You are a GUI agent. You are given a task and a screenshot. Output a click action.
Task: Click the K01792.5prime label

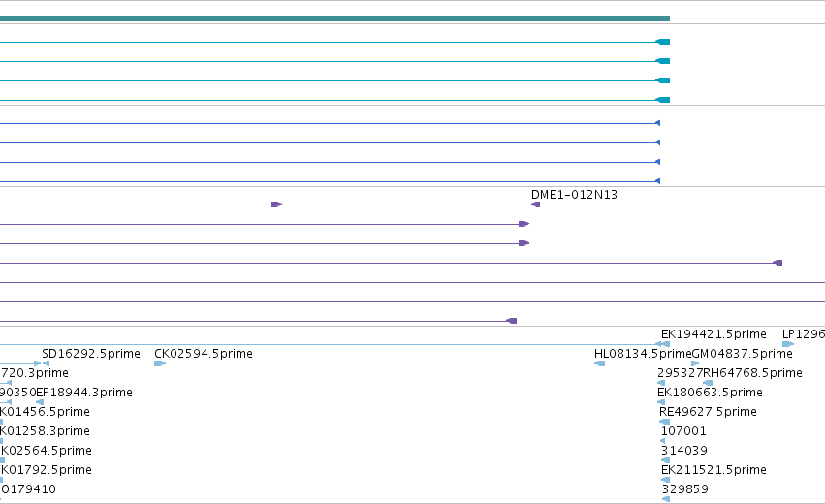[47, 470]
